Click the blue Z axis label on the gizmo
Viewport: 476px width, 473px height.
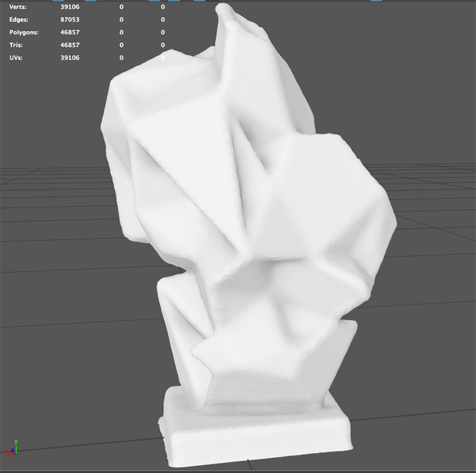(x=12, y=450)
